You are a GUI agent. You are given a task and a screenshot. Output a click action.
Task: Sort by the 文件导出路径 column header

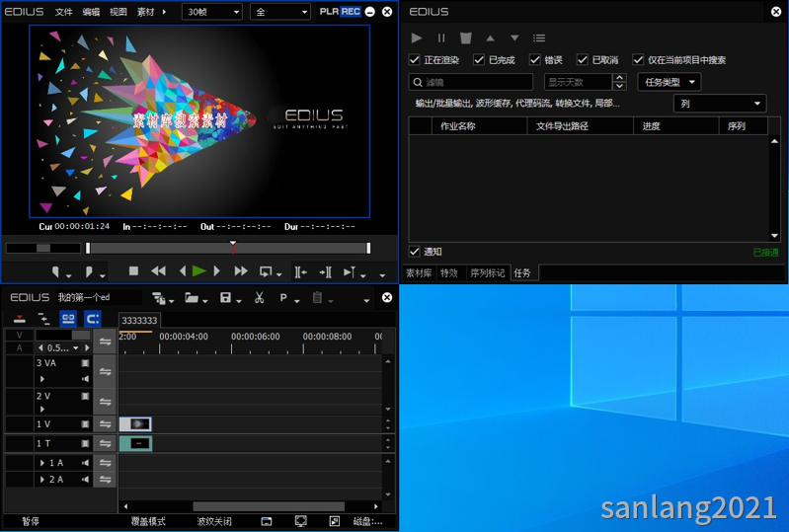(x=581, y=125)
